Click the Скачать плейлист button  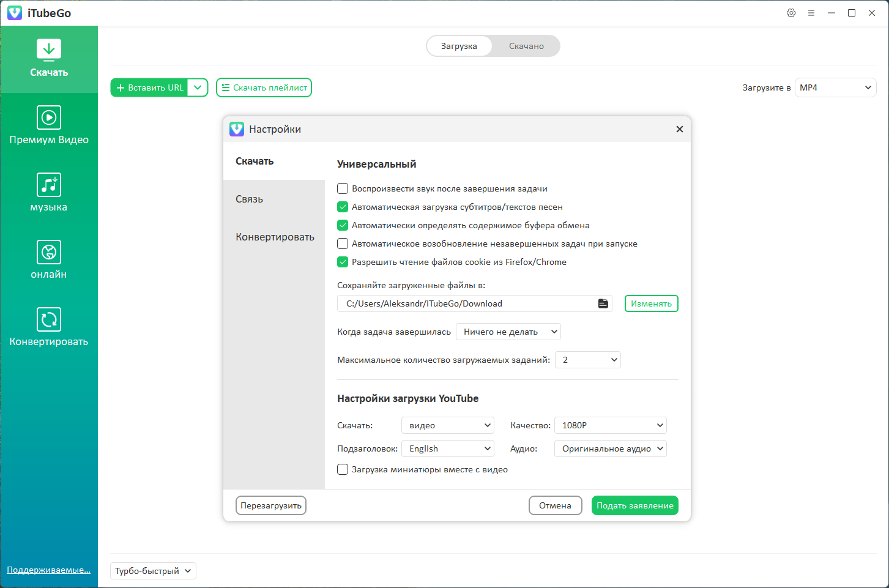264,87
